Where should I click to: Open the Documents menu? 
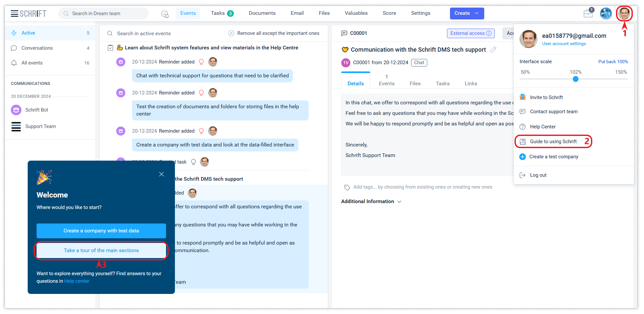[262, 13]
